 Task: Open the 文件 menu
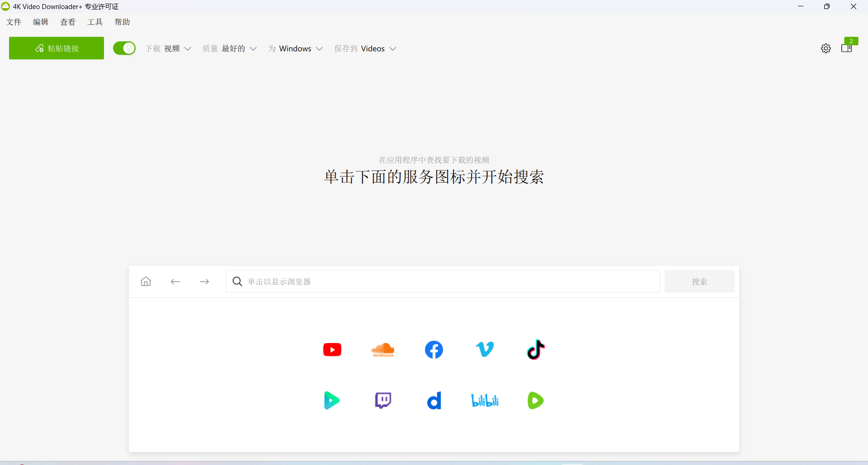(x=14, y=22)
